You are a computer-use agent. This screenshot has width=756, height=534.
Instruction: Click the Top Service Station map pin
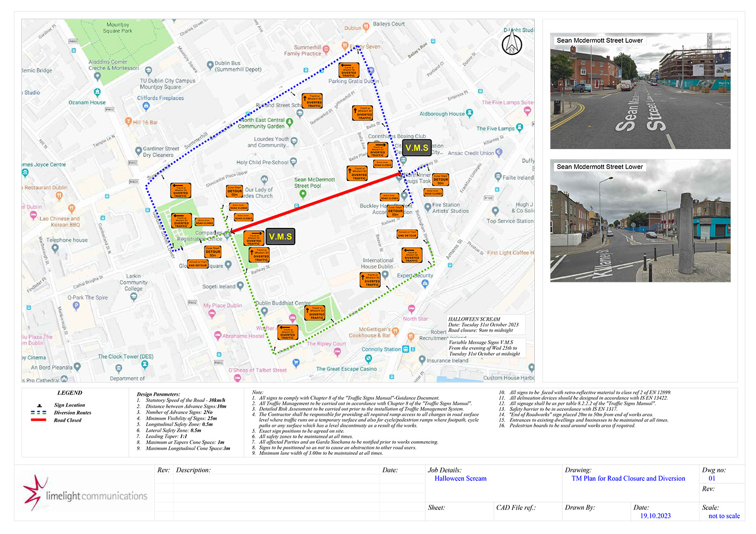pyautogui.click(x=496, y=211)
